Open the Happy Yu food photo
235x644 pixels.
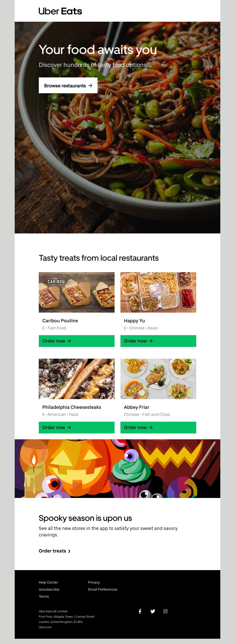pyautogui.click(x=158, y=292)
